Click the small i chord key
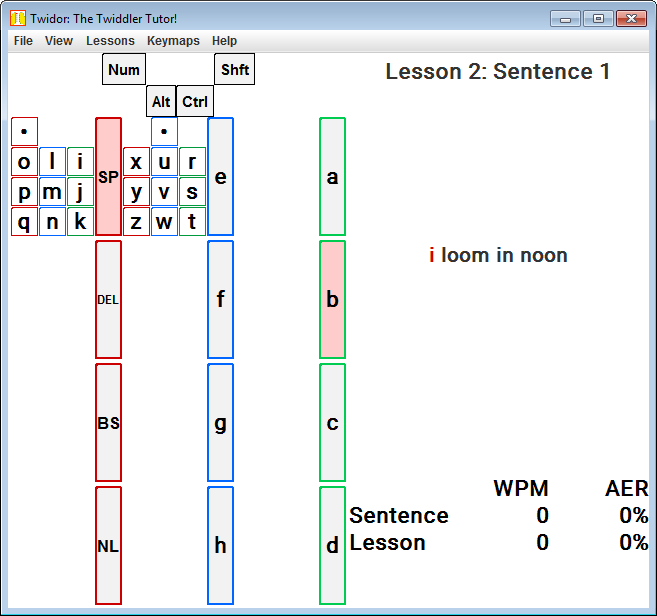This screenshot has height=616, width=657. (x=80, y=161)
